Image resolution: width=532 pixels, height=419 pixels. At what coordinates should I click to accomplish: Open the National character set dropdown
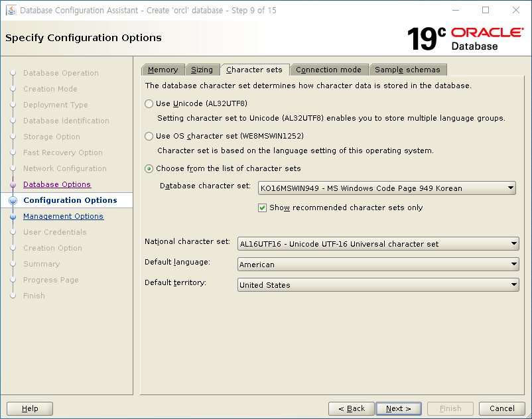pos(378,244)
